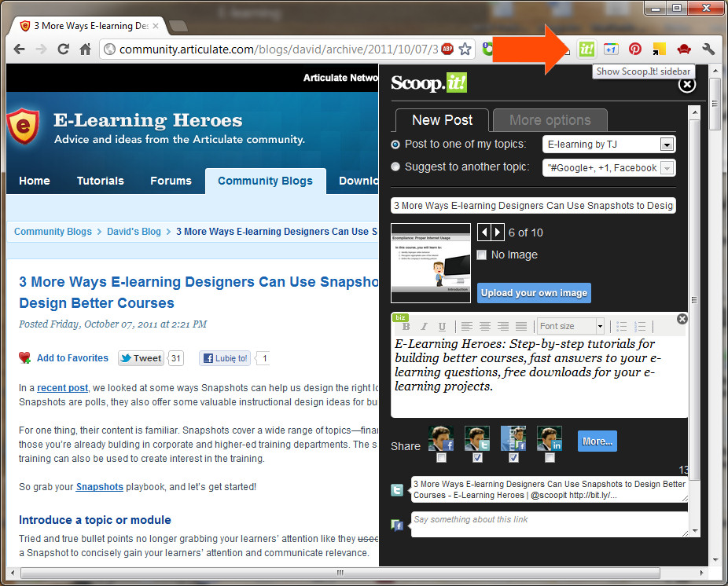Toggle underline in description editor
Screen dimensions: 728x586
point(442,326)
